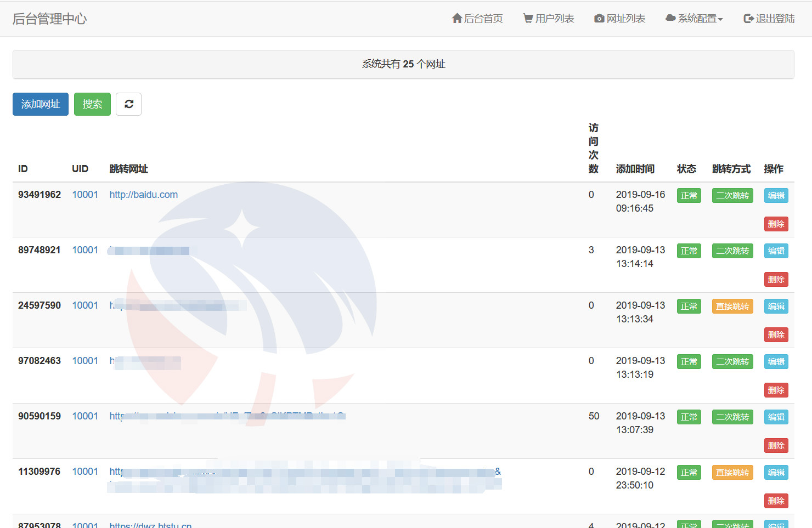
Task: Click the refresh icon button
Action: pyautogui.click(x=128, y=104)
